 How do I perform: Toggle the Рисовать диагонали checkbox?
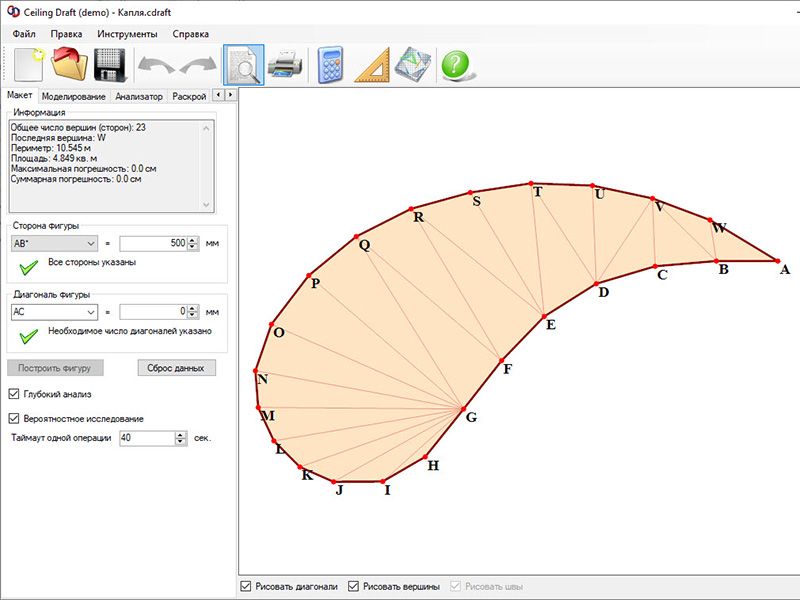coord(245,586)
